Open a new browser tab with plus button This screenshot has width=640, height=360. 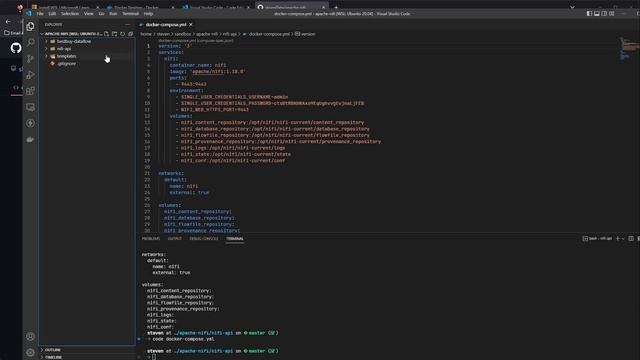(336, 7)
